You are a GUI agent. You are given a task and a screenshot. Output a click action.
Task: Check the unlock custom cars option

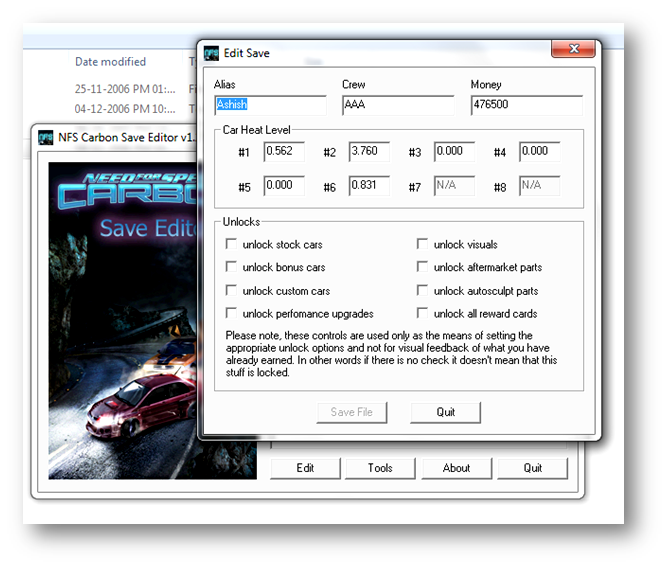pyautogui.click(x=231, y=291)
